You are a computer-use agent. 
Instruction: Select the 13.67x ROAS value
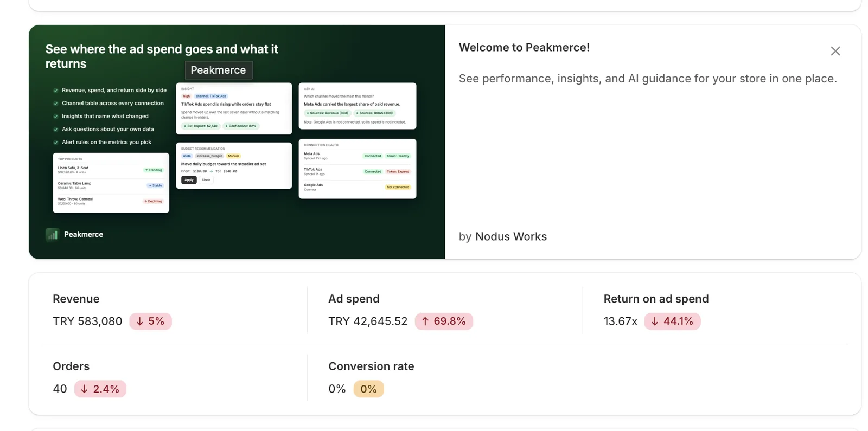click(x=620, y=321)
